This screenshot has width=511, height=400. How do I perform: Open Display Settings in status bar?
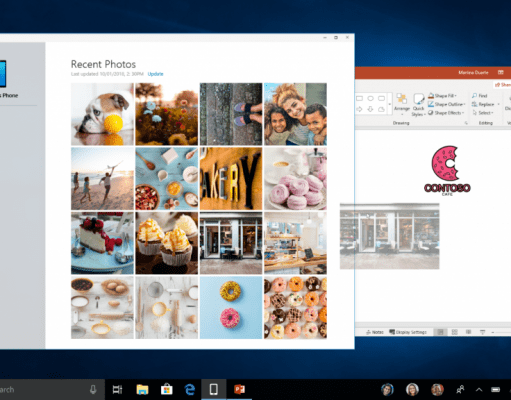click(x=408, y=332)
